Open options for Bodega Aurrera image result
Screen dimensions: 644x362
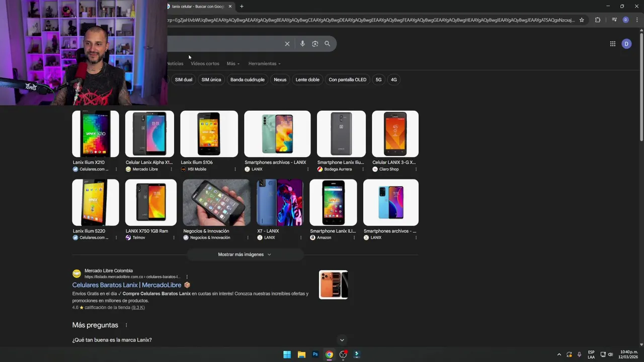(363, 169)
